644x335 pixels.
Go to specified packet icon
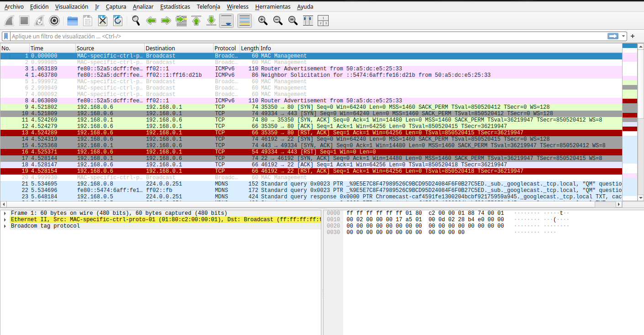(x=182, y=21)
